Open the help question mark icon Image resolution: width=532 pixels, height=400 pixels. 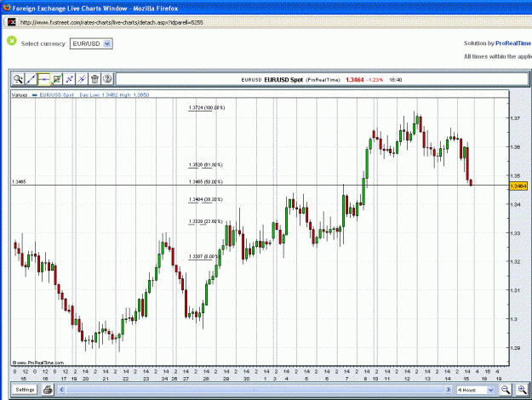tap(107, 79)
